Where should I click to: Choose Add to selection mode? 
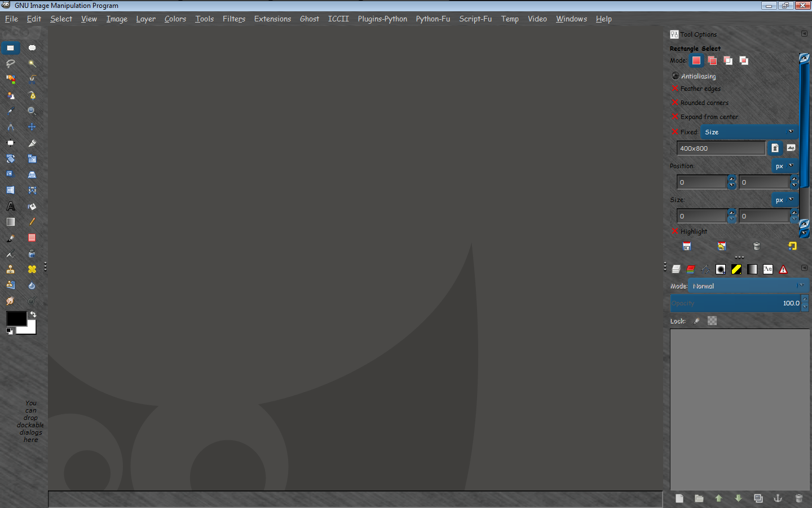713,60
